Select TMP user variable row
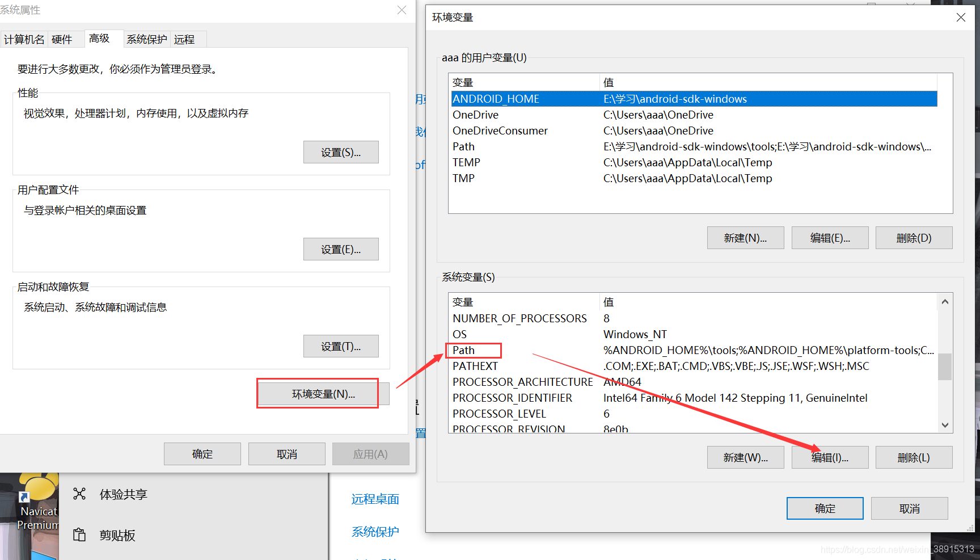Screen dimensions: 980x560 coord(694,178)
